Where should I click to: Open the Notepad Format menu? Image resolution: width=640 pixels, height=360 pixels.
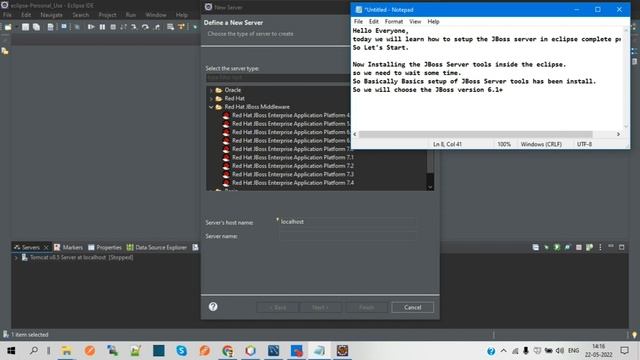(393, 22)
